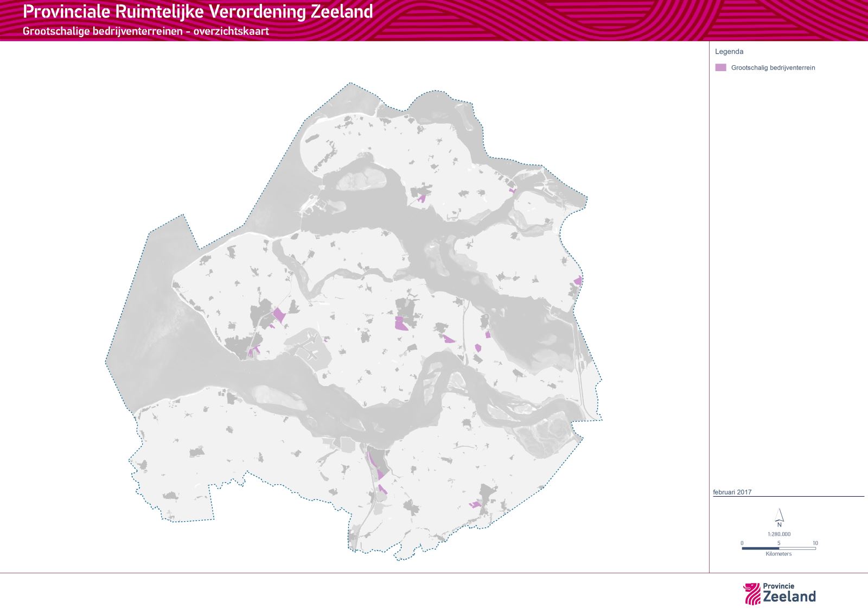Click the date text 'februari 2017'
Viewport: 868px width, 614px height.
pyautogui.click(x=732, y=492)
